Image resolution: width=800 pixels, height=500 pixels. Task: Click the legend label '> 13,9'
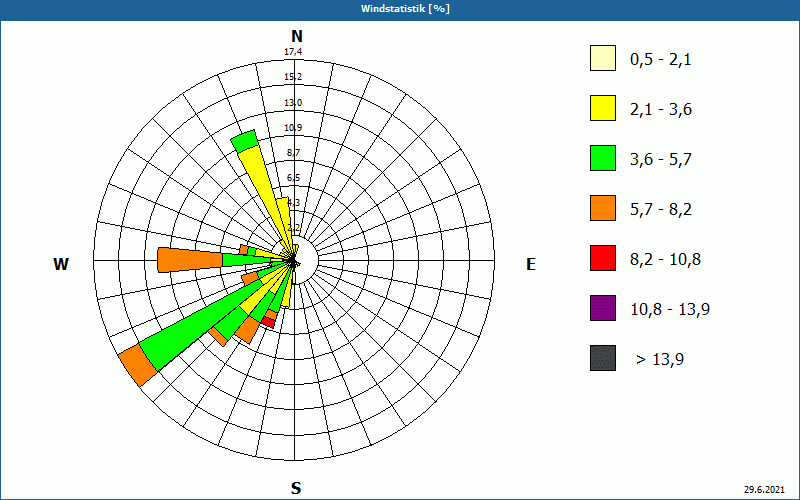(x=660, y=360)
